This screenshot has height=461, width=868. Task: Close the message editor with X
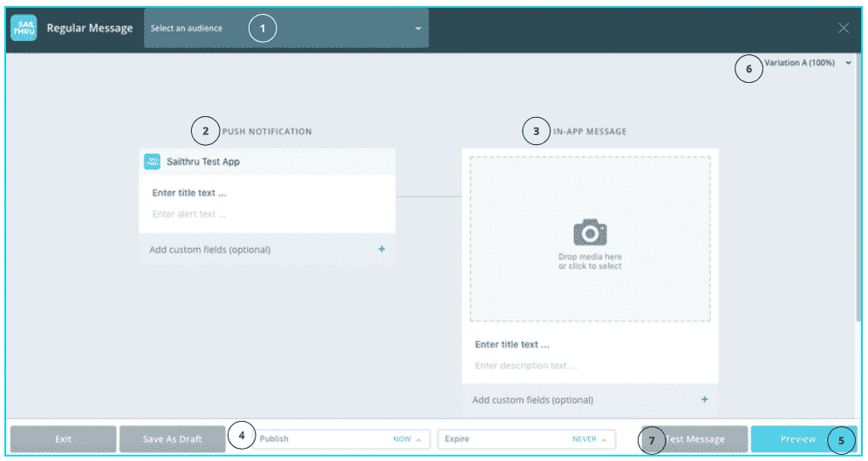click(843, 28)
